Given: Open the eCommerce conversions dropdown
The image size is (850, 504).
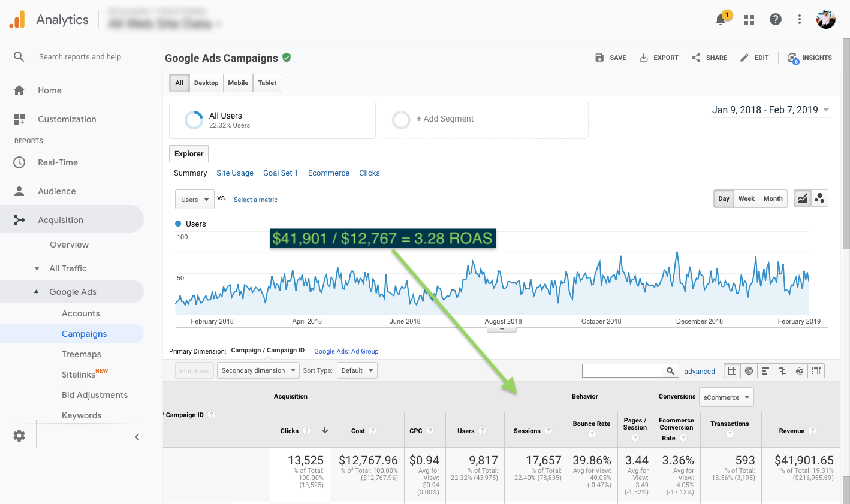Looking at the screenshot, I should 727,397.
